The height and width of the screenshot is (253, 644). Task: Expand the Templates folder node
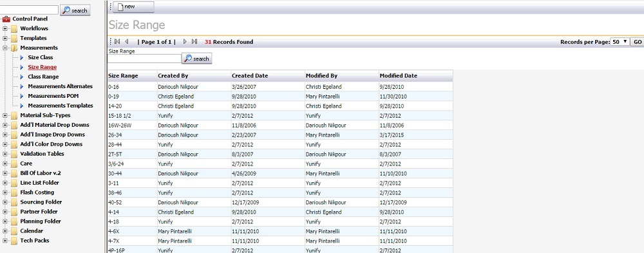coord(5,38)
